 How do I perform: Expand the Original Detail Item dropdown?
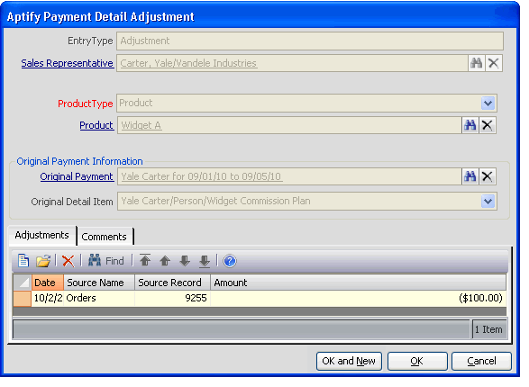pyautogui.click(x=488, y=201)
